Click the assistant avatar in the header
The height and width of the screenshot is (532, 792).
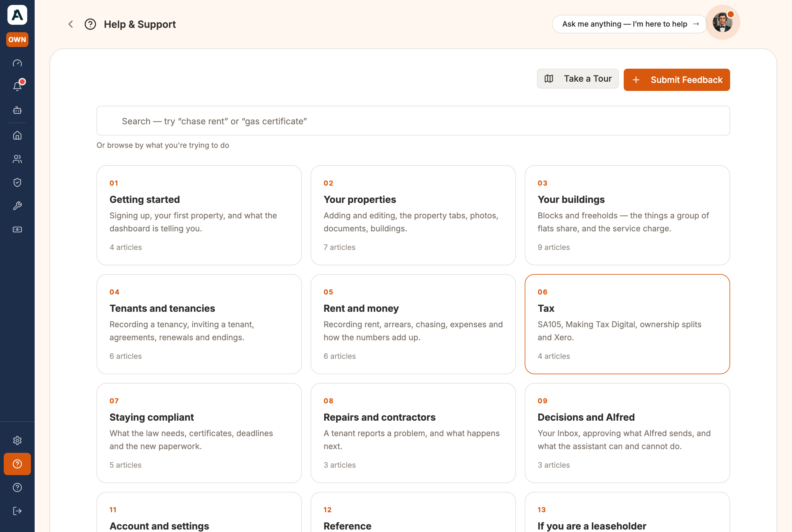tap(722, 22)
